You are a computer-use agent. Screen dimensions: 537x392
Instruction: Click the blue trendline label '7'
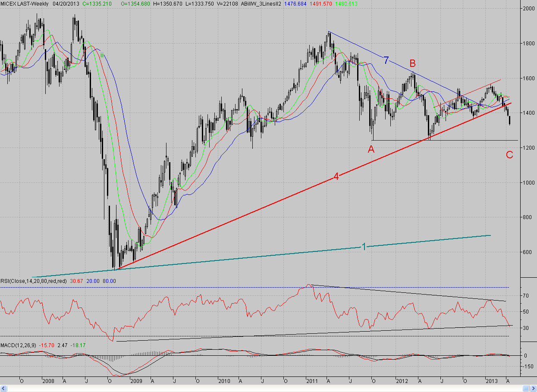coord(386,60)
